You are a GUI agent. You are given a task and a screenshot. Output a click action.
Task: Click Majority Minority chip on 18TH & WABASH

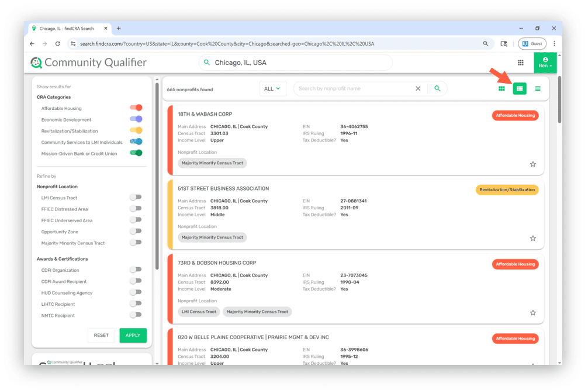coord(212,163)
